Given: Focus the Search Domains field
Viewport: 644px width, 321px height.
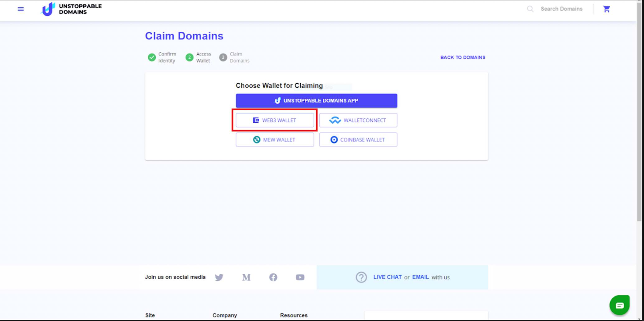Looking at the screenshot, I should (561, 9).
